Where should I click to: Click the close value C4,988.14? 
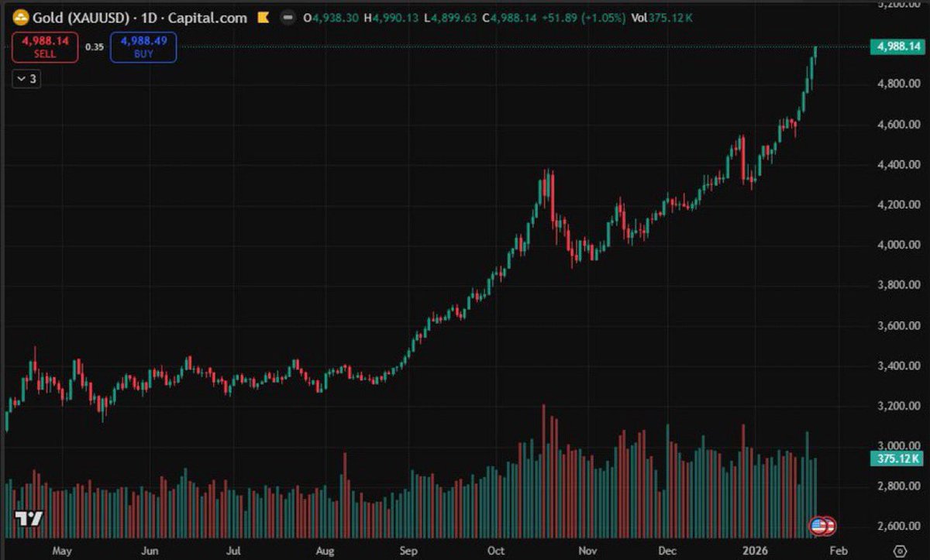pyautogui.click(x=510, y=16)
